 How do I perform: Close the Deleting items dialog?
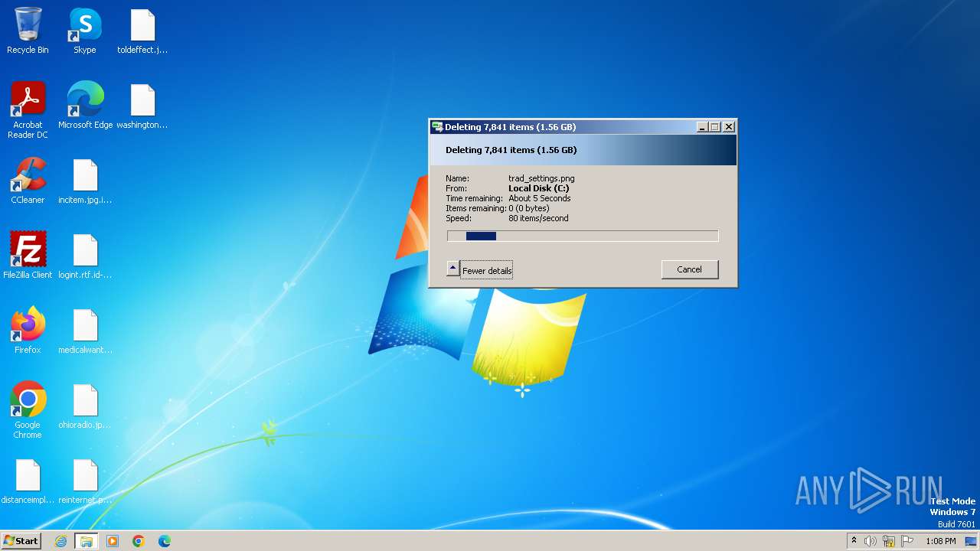point(729,127)
